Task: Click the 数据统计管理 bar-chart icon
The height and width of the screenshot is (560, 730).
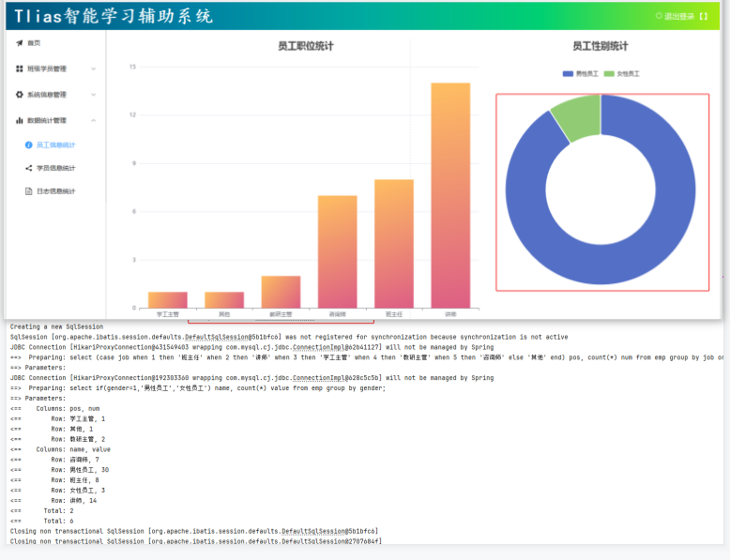Action: click(x=19, y=120)
